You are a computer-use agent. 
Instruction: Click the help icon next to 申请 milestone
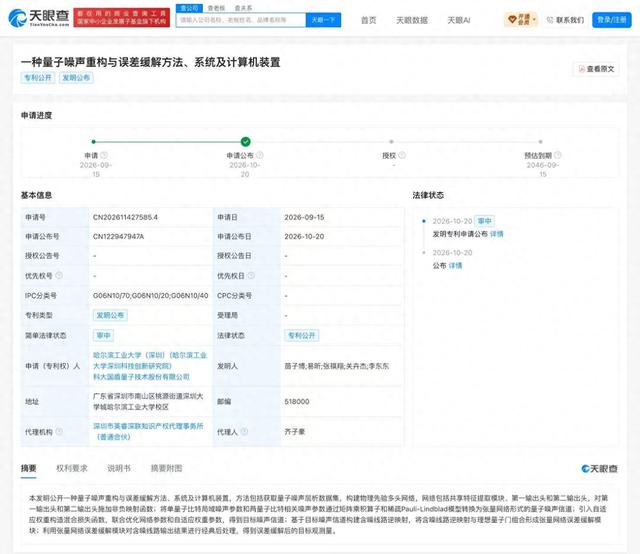104,155
